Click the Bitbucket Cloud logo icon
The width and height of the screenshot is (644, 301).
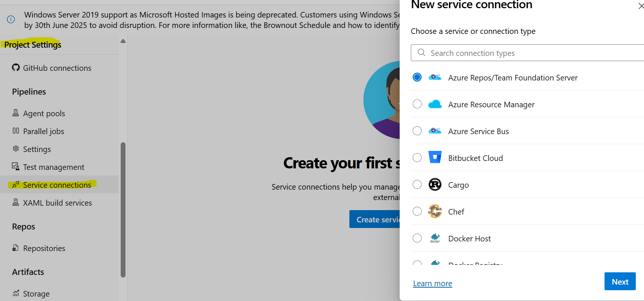coord(435,158)
